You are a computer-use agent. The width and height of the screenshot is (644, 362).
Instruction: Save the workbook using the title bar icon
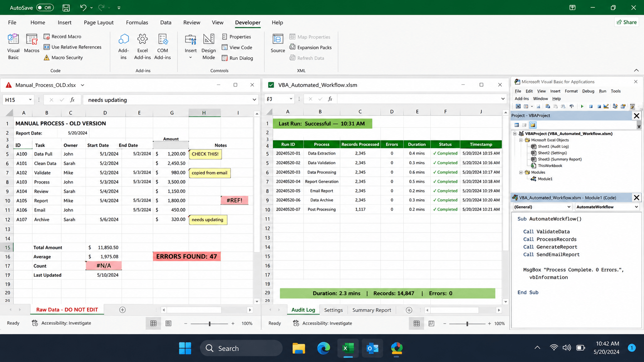66,8
